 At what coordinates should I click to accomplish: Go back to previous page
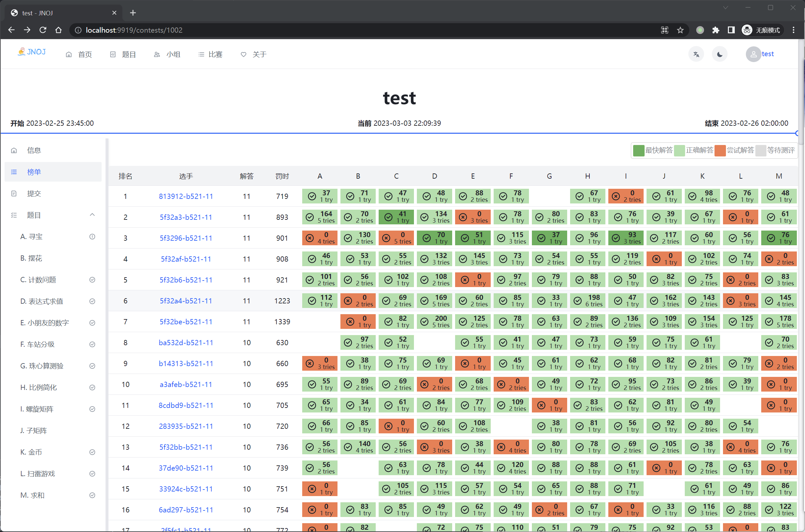coord(11,30)
